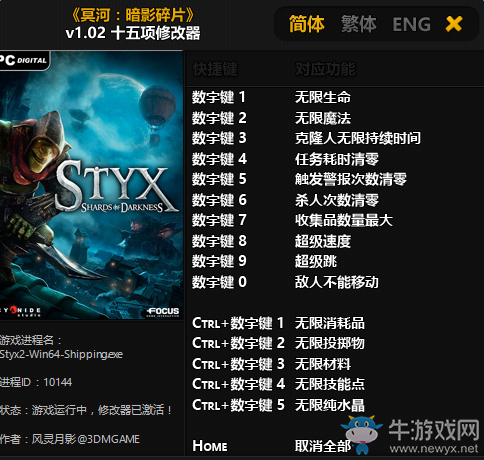484x460 pixels.
Task: Select 触发警报次数清零 option
Action: [x=351, y=179]
